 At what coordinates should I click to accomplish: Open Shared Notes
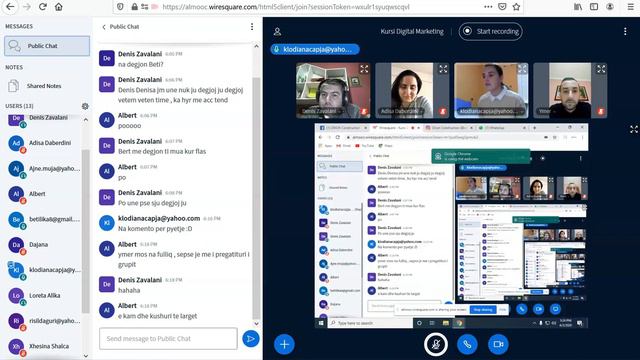coord(44,86)
